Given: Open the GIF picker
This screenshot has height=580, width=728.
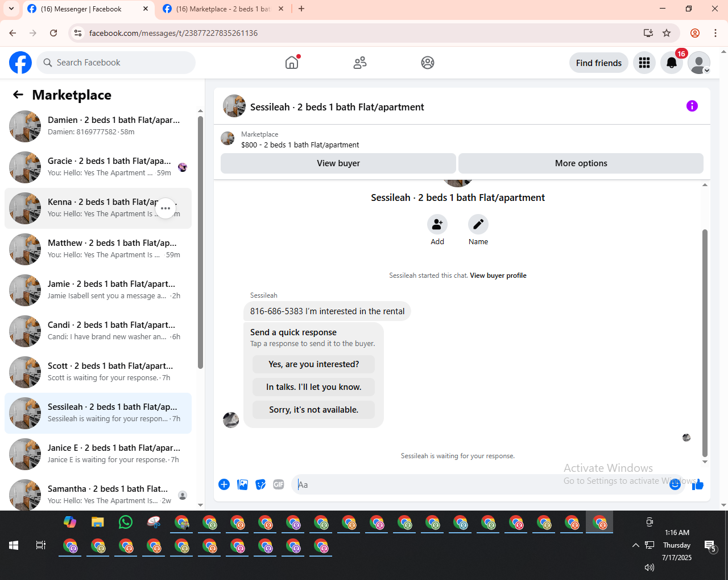Looking at the screenshot, I should pos(279,484).
